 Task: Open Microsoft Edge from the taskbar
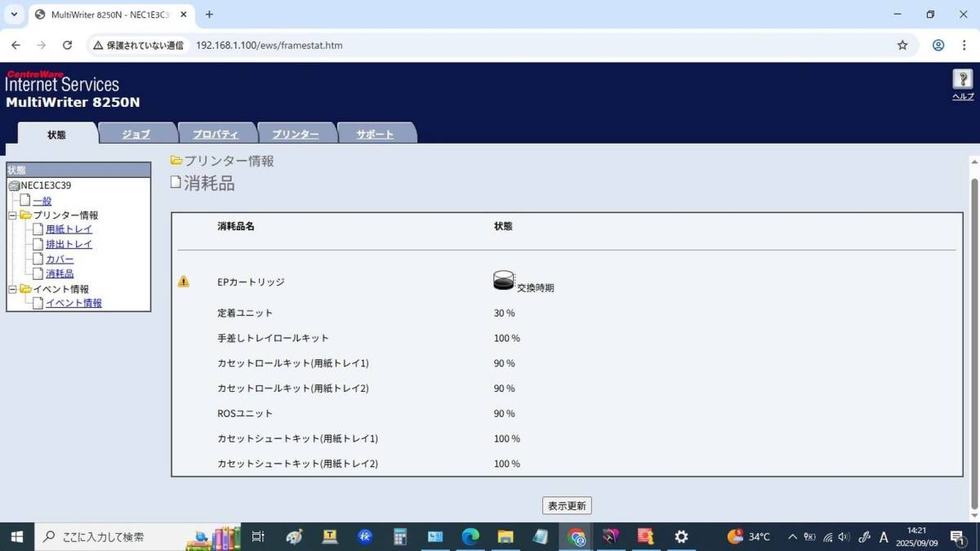coord(470,536)
